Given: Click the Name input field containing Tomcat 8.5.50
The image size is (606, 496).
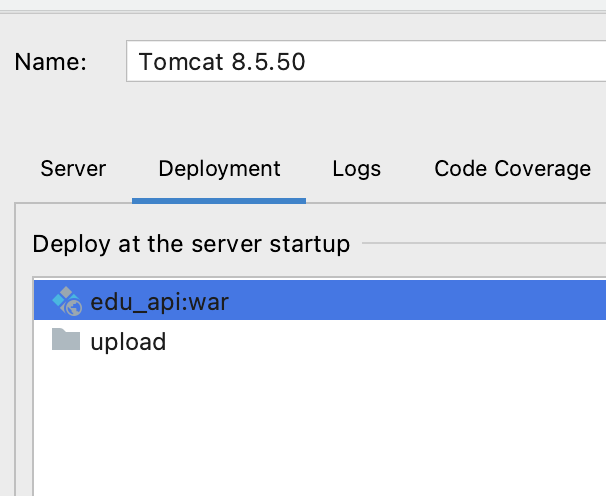Looking at the screenshot, I should tap(366, 61).
